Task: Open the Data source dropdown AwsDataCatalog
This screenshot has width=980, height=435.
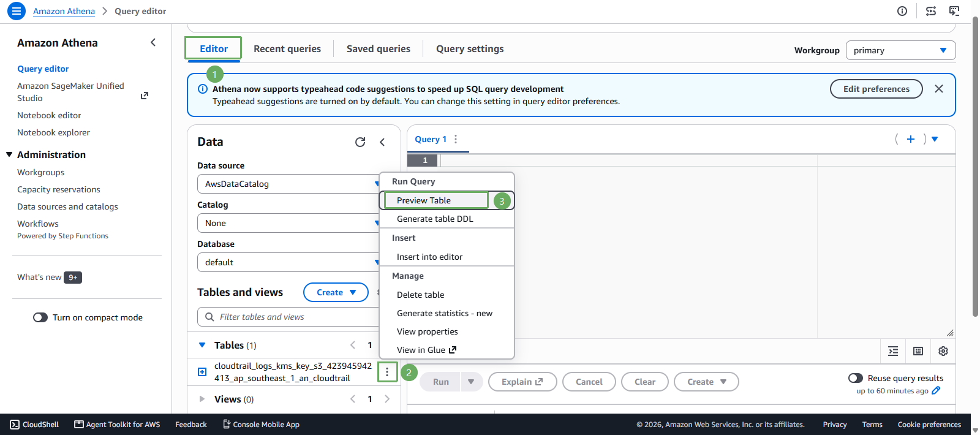Action: [288, 184]
